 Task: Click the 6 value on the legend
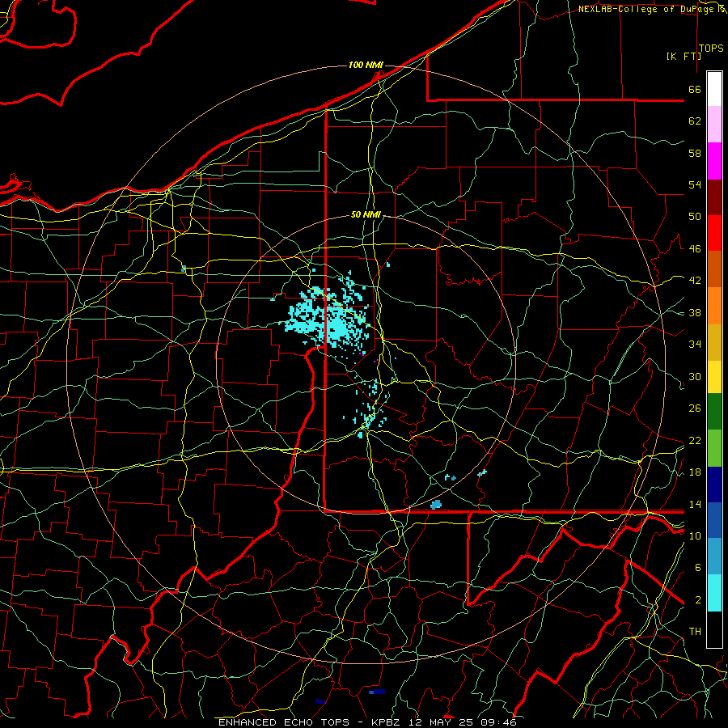click(698, 567)
